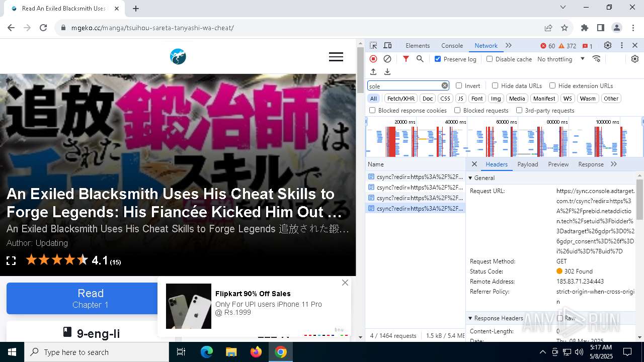The image size is (644, 362).
Task: Select the last csync request row
Action: pos(415,208)
